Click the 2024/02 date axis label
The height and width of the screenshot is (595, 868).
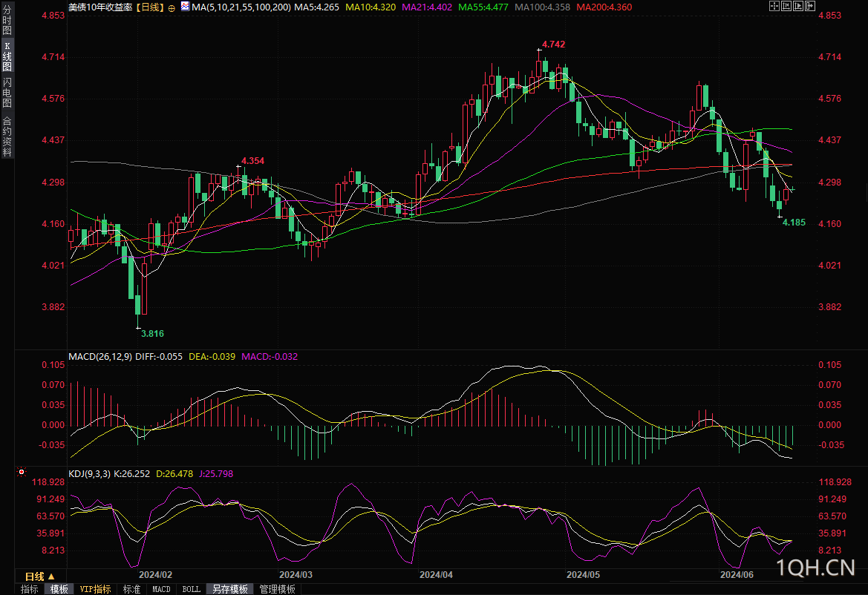(x=155, y=574)
